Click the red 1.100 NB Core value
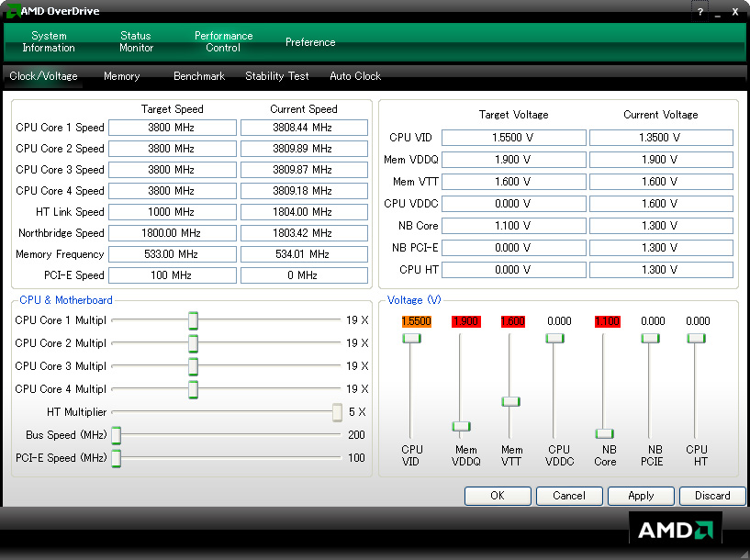Viewport: 750px width, 560px height. click(608, 321)
